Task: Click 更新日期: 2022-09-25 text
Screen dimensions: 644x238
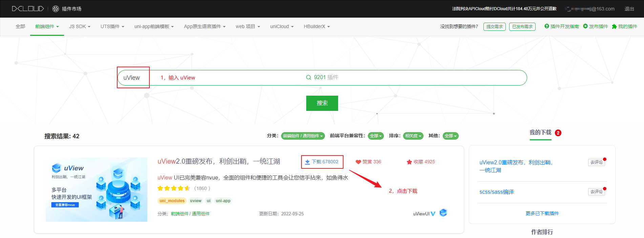Action: [x=282, y=214]
